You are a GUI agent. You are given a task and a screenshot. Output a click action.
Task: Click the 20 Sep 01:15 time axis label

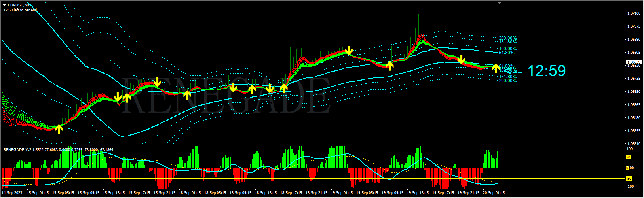494,193
